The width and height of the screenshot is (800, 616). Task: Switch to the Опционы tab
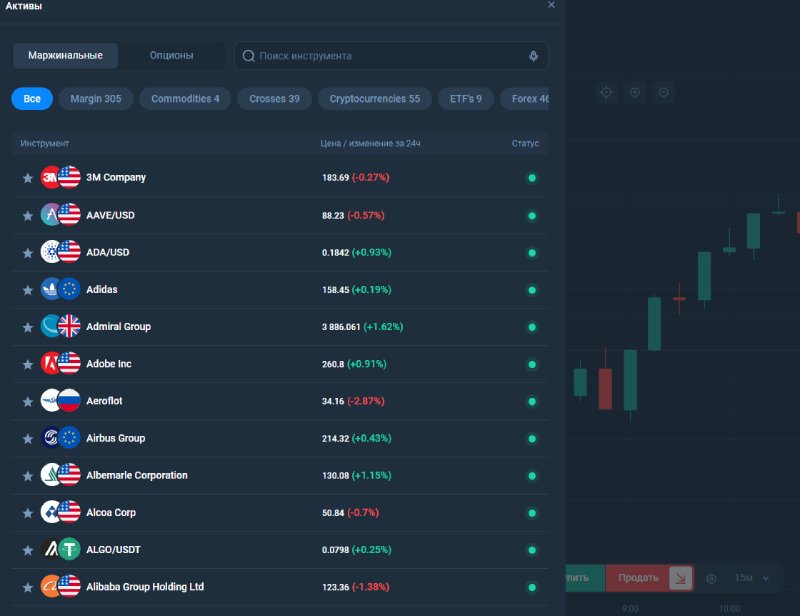[171, 56]
